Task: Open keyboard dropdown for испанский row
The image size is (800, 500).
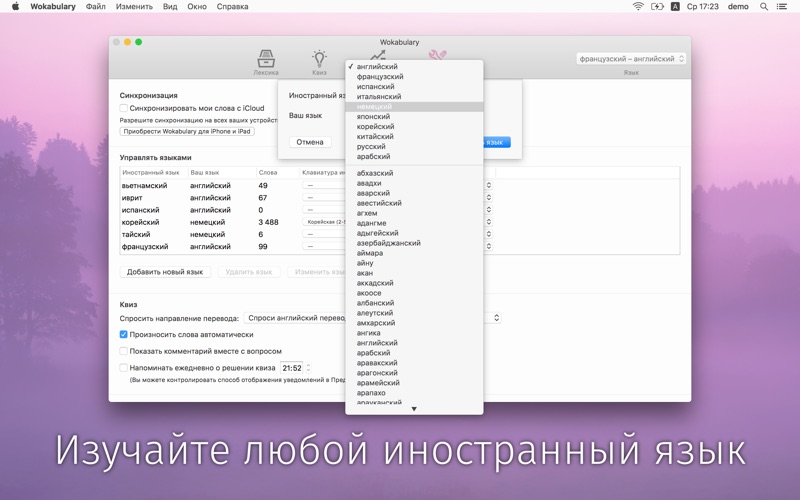Action: click(397, 210)
